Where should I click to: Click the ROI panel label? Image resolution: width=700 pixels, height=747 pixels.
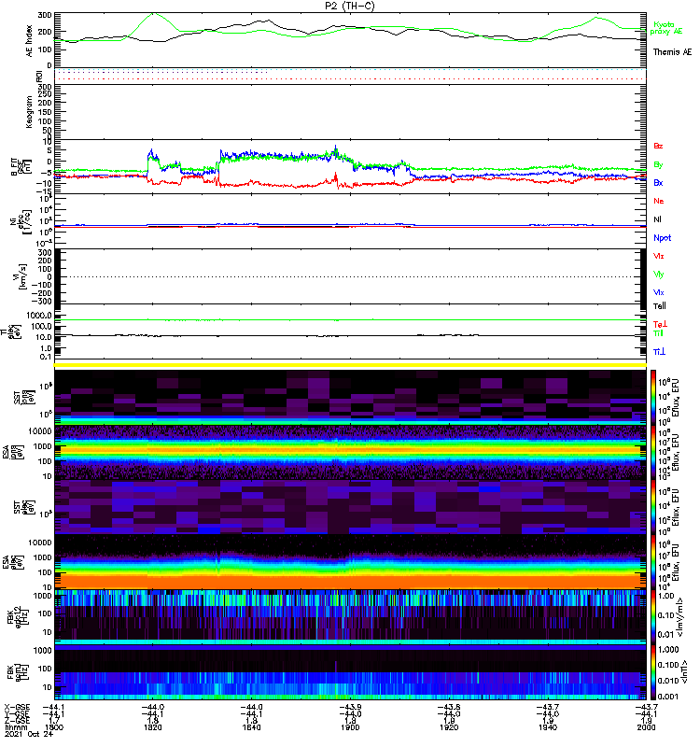(39, 77)
